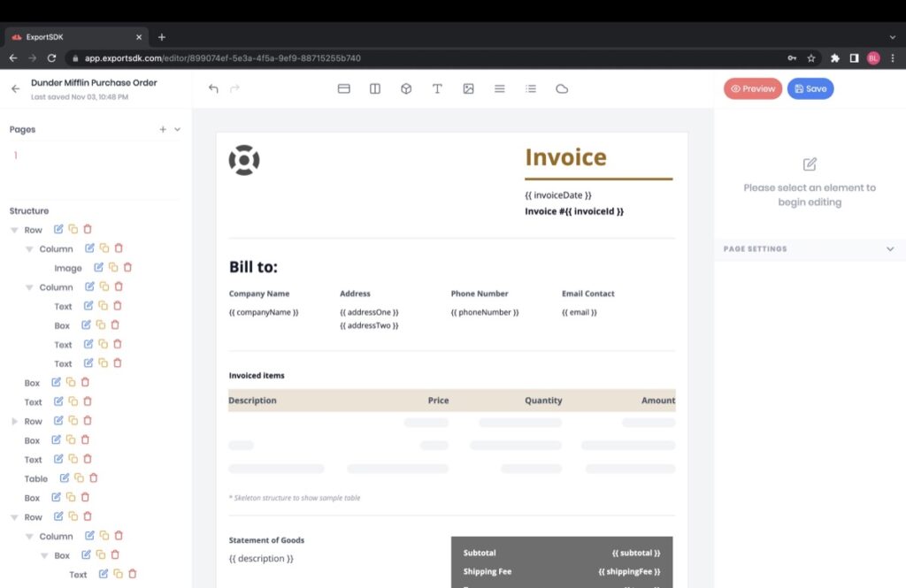This screenshot has width=906, height=588.
Task: Select the List element tool
Action: 530,88
